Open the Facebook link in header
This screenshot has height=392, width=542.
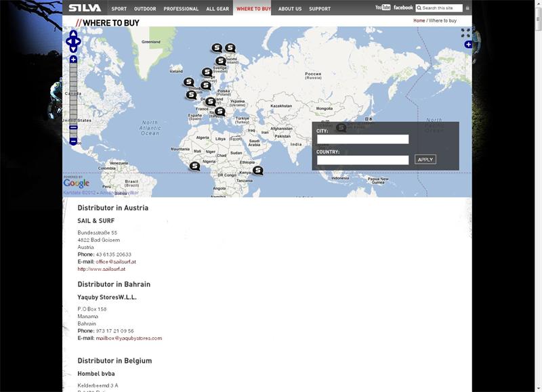pyautogui.click(x=403, y=8)
